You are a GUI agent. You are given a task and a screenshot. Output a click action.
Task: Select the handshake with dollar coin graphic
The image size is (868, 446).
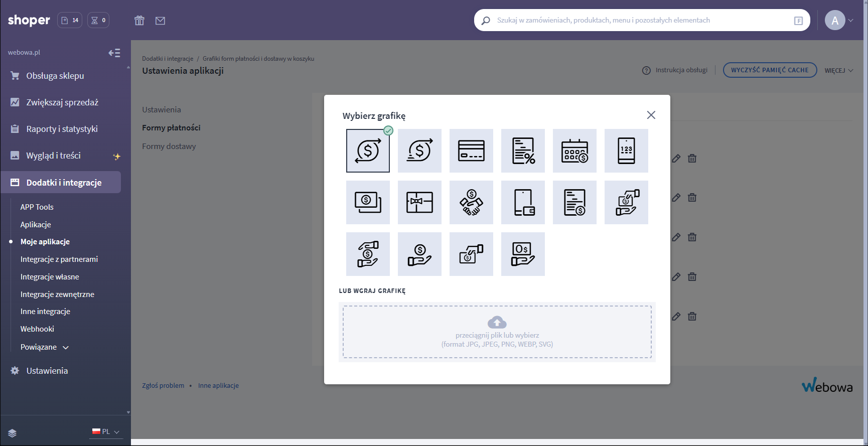pos(471,202)
